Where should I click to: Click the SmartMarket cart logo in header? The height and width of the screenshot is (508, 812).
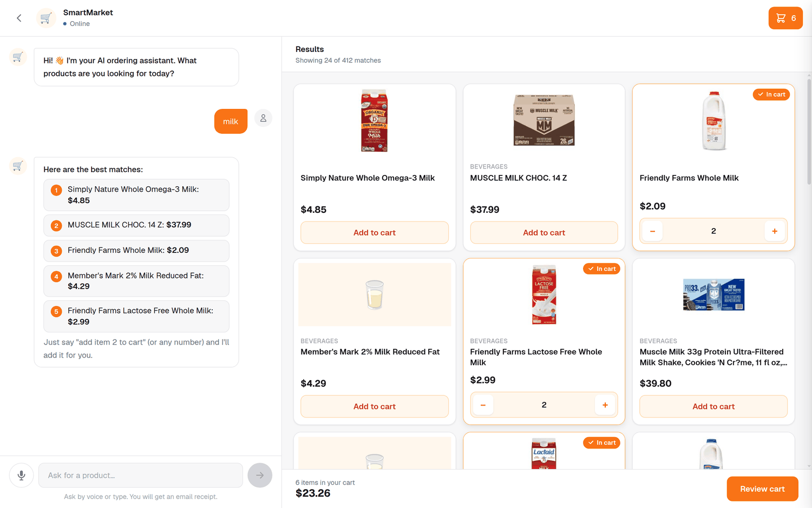(x=46, y=18)
